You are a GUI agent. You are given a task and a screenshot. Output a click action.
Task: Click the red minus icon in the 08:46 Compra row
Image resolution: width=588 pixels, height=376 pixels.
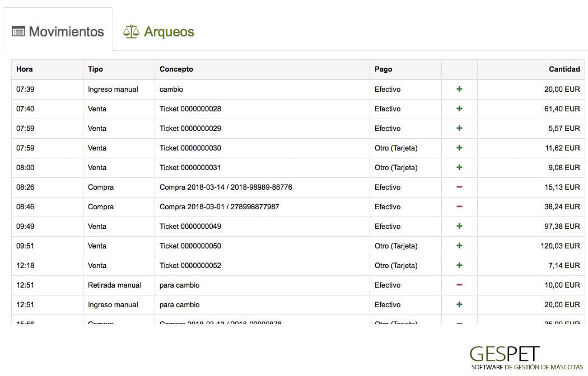(459, 206)
